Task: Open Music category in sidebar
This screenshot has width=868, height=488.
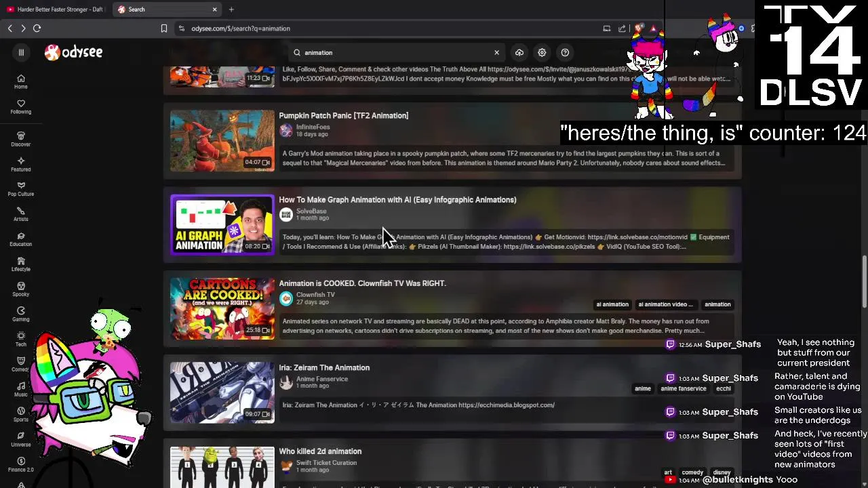Action: tap(21, 390)
